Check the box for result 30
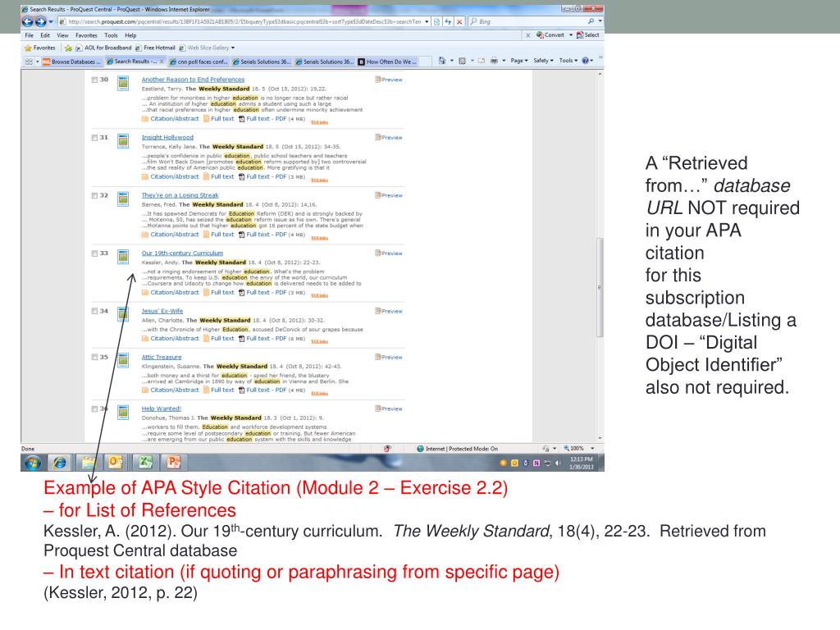This screenshot has width=840, height=630. point(95,80)
